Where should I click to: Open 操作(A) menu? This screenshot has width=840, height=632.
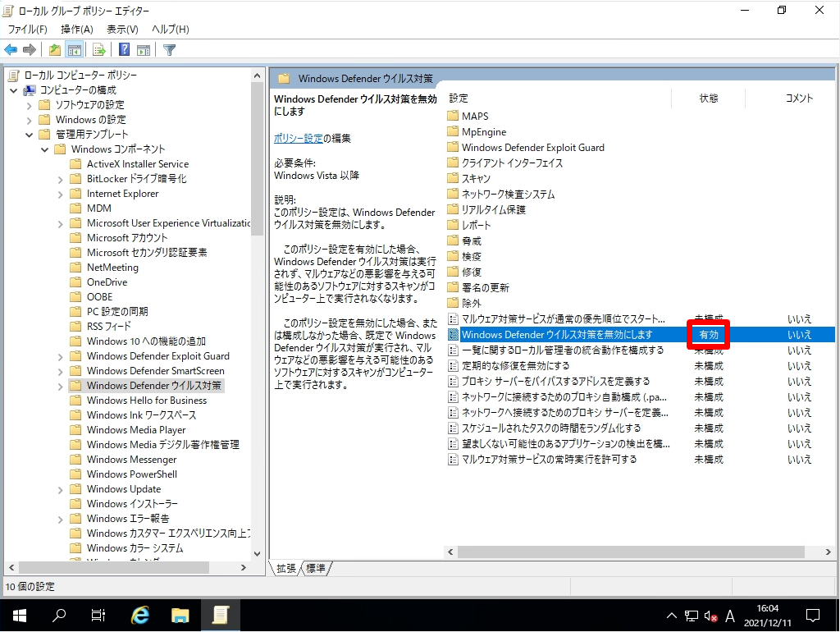click(76, 30)
